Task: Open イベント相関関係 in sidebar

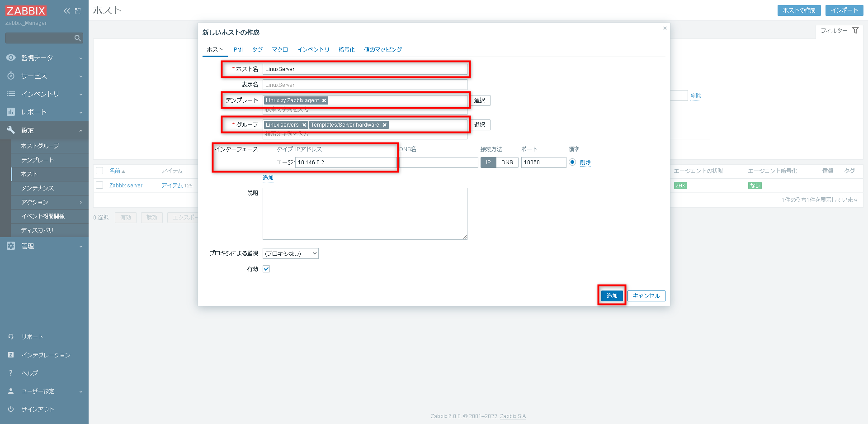Action: [x=50, y=216]
